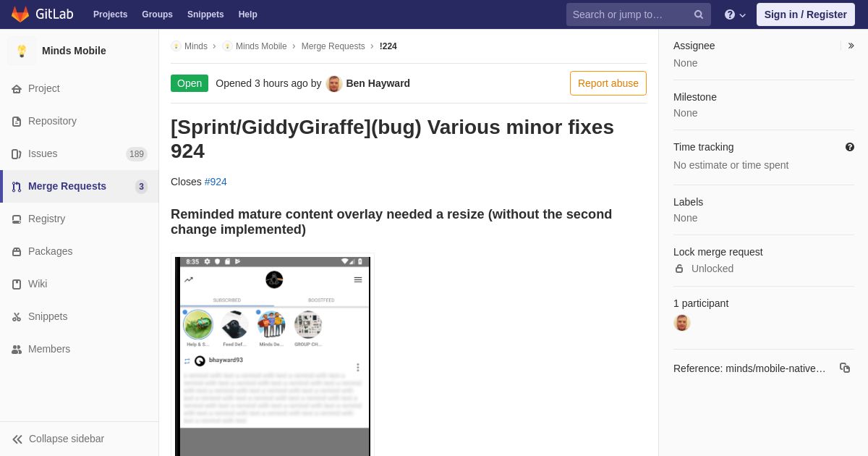The height and width of the screenshot is (456, 868).
Task: Click the Assignee label
Action: click(x=694, y=46)
